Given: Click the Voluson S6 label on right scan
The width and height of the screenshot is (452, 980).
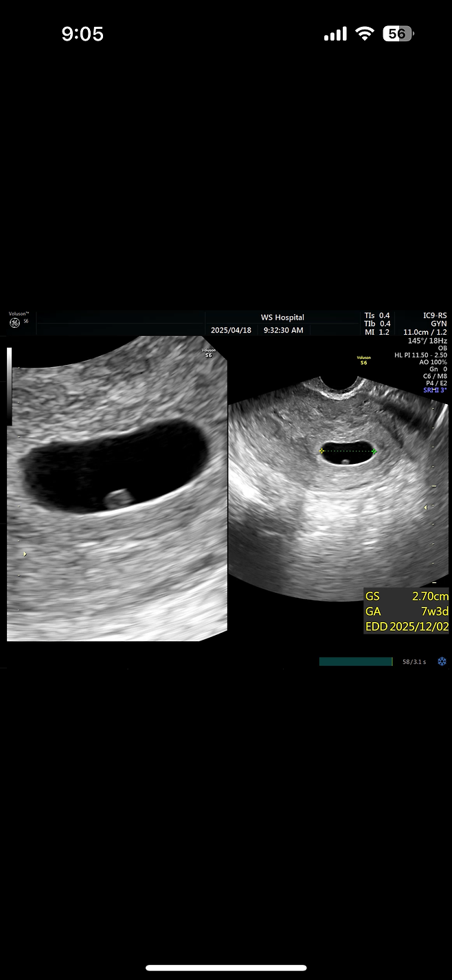Looking at the screenshot, I should (x=363, y=360).
